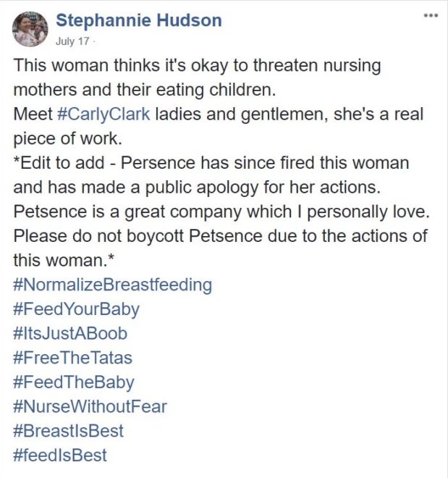Open the #FeedTheBaby hashtag
The image size is (448, 478).
tap(73, 382)
